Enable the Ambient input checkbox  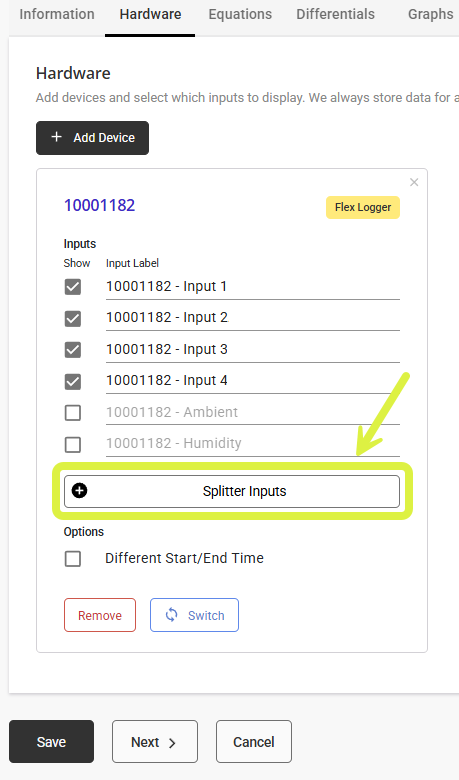73,412
